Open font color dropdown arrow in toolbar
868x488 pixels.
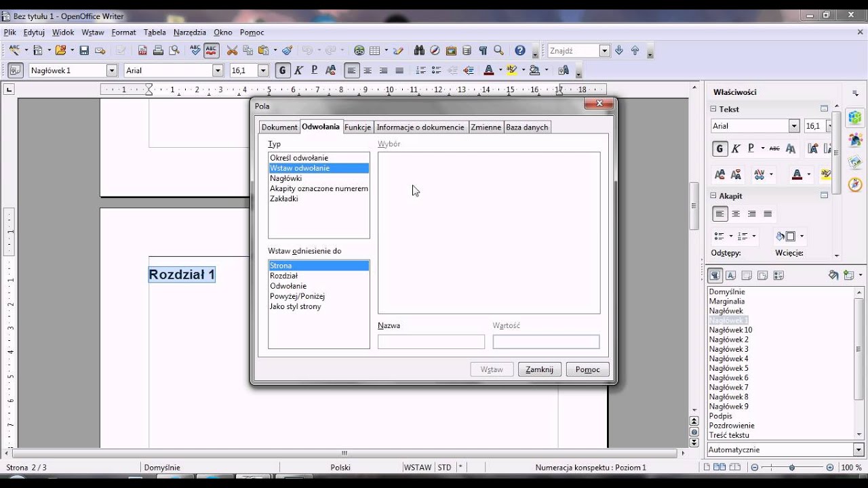[500, 70]
